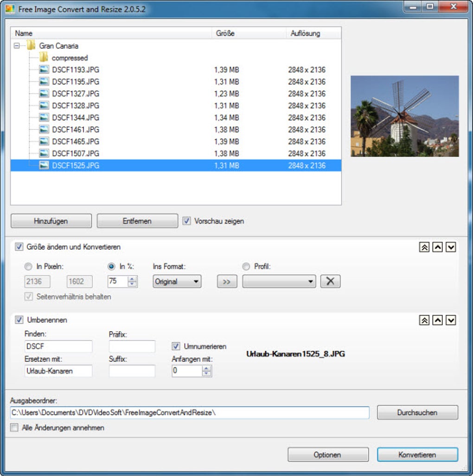Delete profile using the X button
This screenshot has width=473, height=476.
tap(330, 282)
